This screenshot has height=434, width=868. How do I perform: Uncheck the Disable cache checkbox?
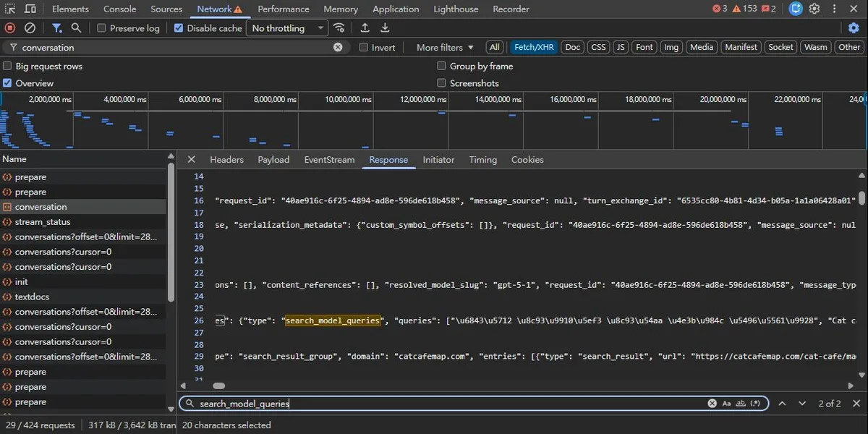point(179,28)
